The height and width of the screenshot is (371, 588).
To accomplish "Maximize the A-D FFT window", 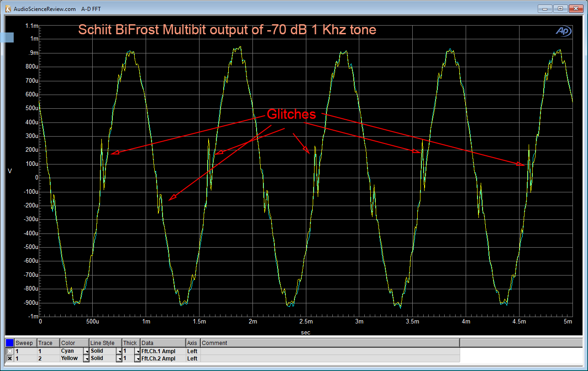I will point(560,8).
